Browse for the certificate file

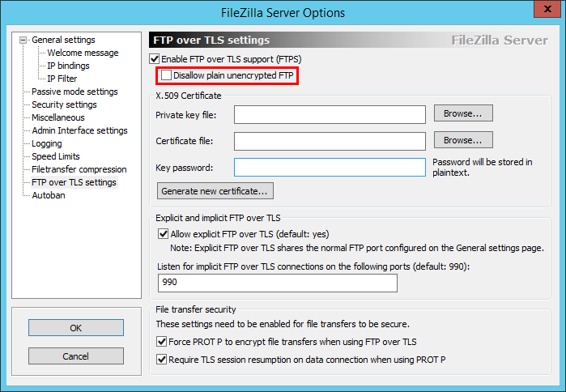(x=463, y=140)
